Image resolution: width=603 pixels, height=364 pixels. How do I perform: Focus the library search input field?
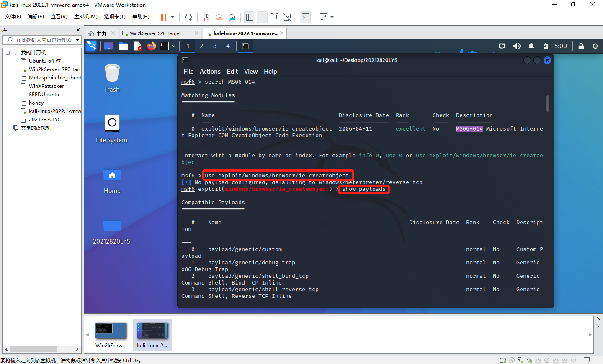(44, 40)
